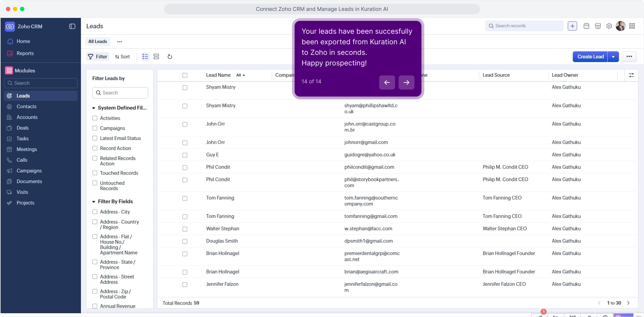Navigate to Deals module
The image size is (644, 317).
click(x=23, y=128)
